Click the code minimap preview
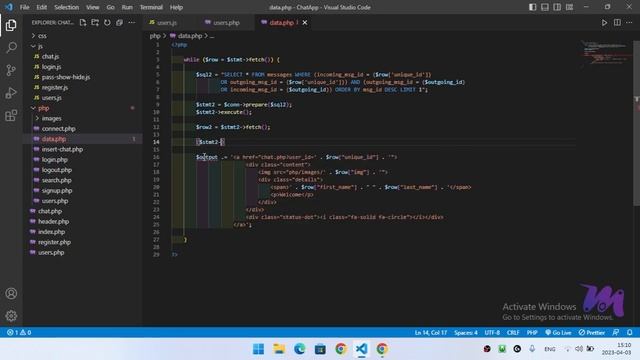Viewport: 640px width, 360px height. 606,53
